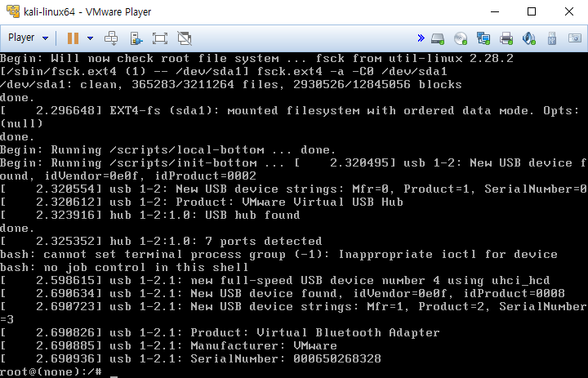Click the 'new full-speed USB device number 4' line
Image resolution: width=588 pixels, height=378 pixels.
275,281
